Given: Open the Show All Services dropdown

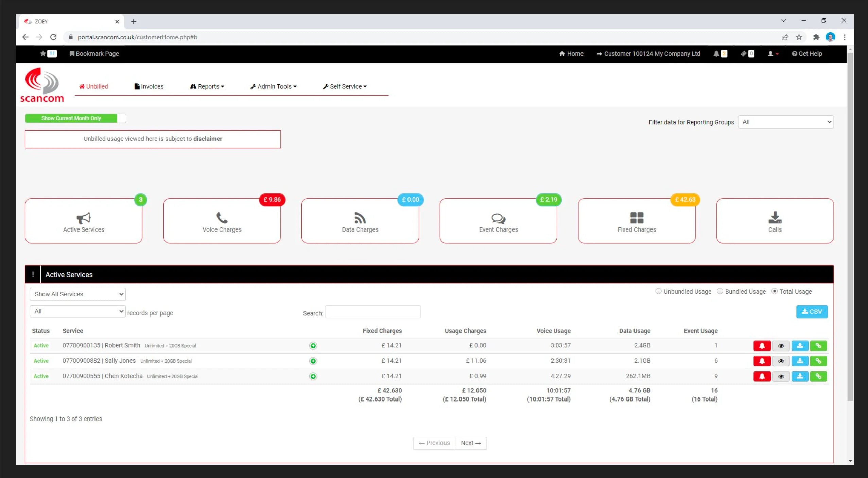Looking at the screenshot, I should [x=77, y=294].
